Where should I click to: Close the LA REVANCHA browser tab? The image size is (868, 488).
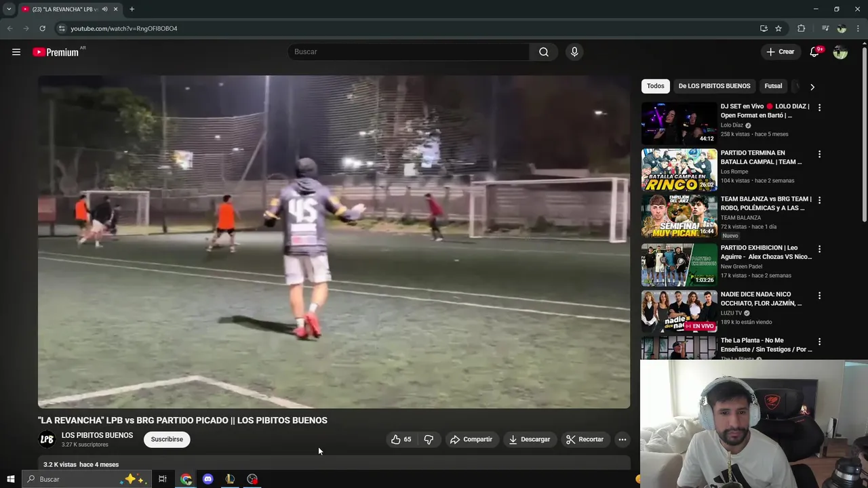115,9
